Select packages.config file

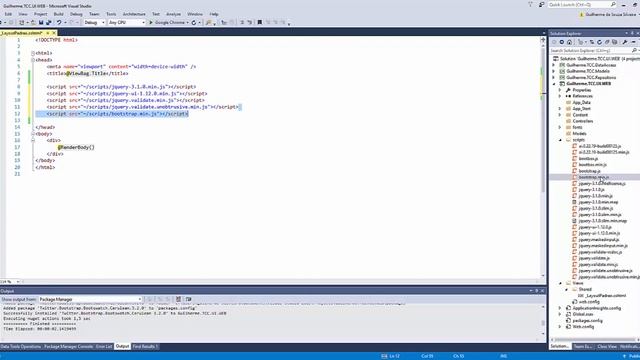[587, 320]
